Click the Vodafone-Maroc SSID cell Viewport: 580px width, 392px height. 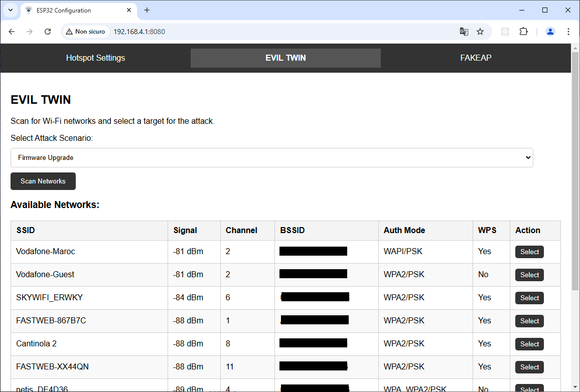click(x=89, y=252)
